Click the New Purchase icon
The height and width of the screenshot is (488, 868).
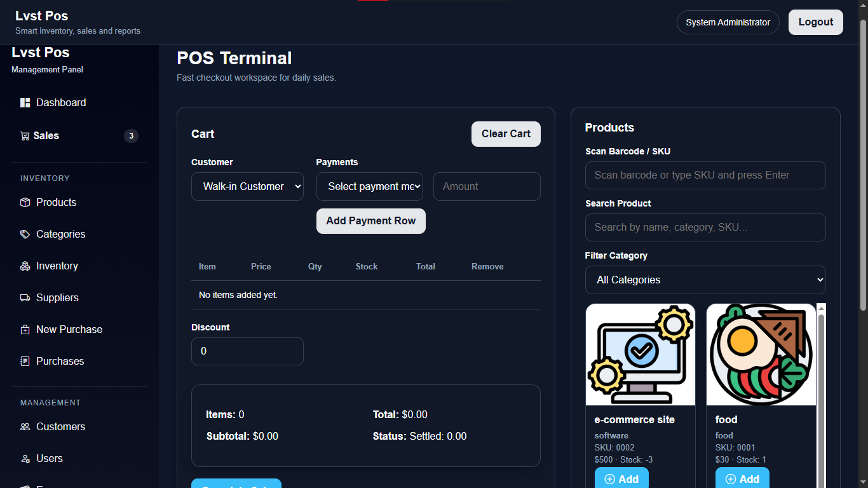(25, 329)
